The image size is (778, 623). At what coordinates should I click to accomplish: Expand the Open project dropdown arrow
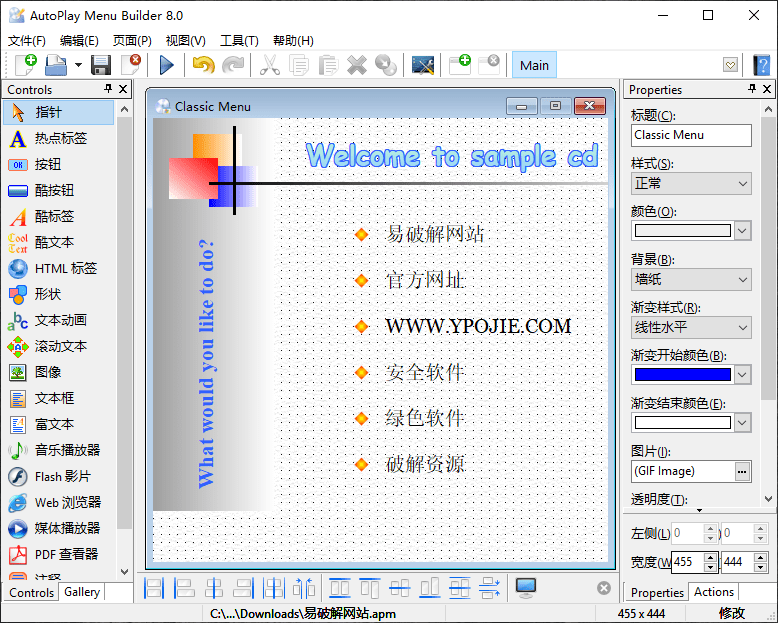[78, 65]
